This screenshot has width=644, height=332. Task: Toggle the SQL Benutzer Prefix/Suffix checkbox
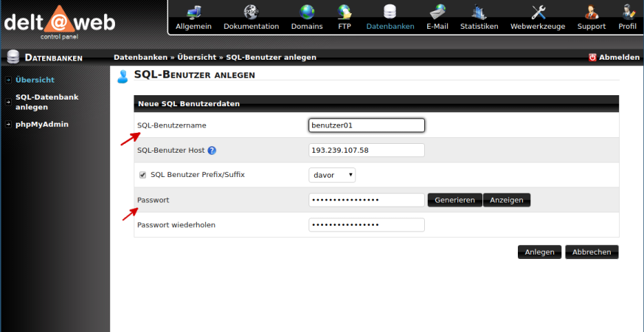point(143,175)
